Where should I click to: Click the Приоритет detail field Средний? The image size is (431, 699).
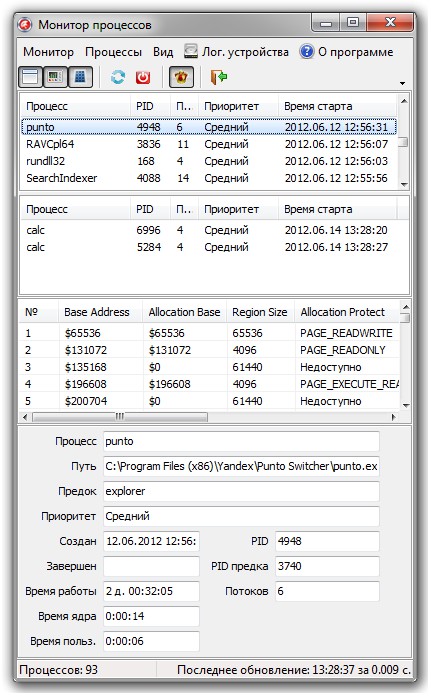(x=241, y=516)
